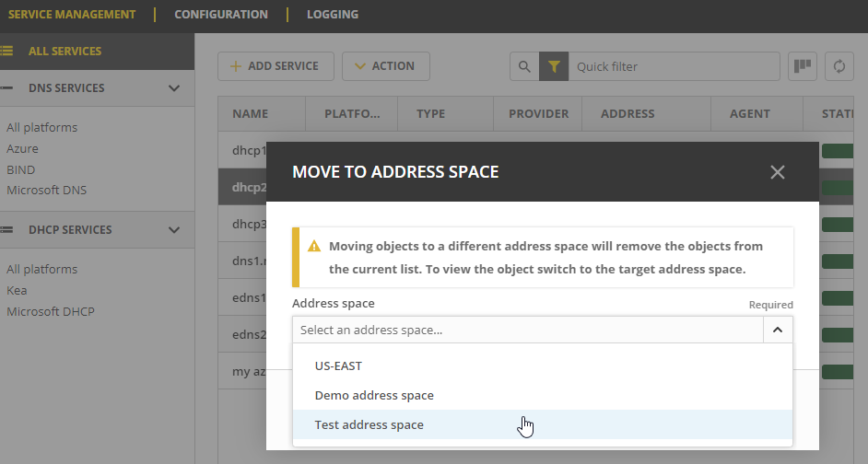Collapse the DNS Services section
Image resolution: width=868 pixels, height=464 pixels.
[174, 88]
